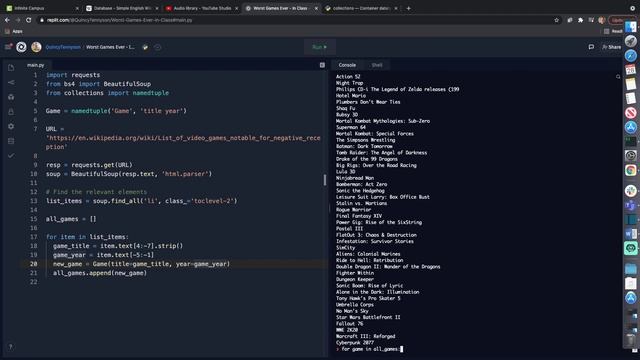Click the Run button

click(320, 47)
